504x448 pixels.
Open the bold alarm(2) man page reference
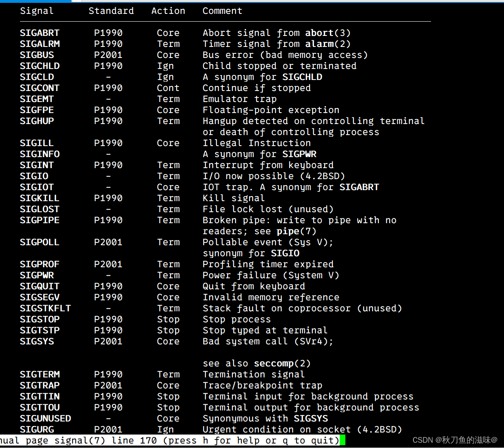[x=327, y=44]
